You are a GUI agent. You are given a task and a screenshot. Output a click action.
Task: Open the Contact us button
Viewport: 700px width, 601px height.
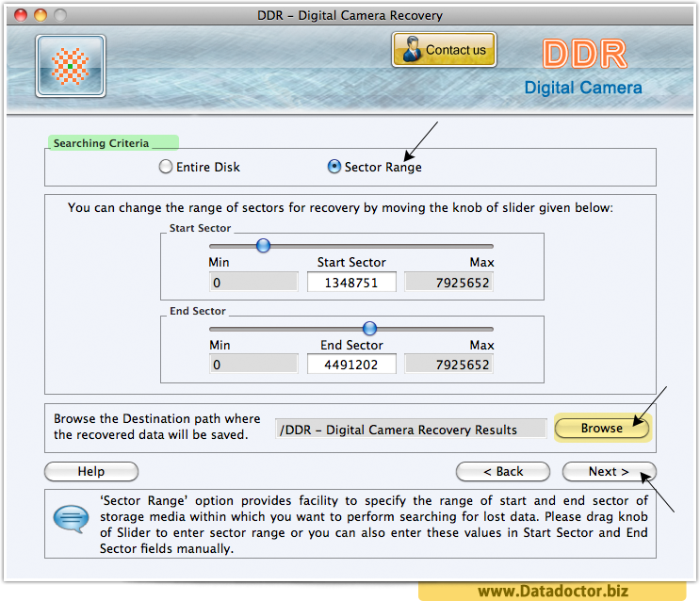coord(444,50)
